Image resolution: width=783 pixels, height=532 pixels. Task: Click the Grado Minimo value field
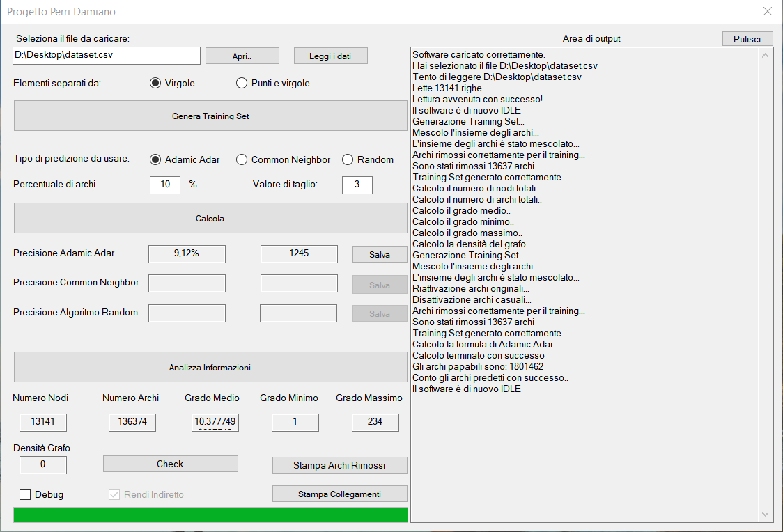pyautogui.click(x=295, y=422)
